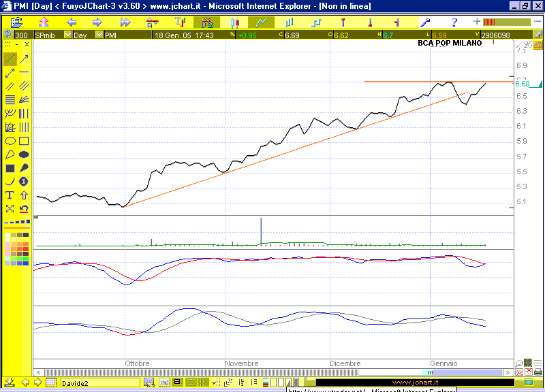Select the trend line drawing tool
Screen dimensions: 545x392
pyautogui.click(x=10, y=59)
